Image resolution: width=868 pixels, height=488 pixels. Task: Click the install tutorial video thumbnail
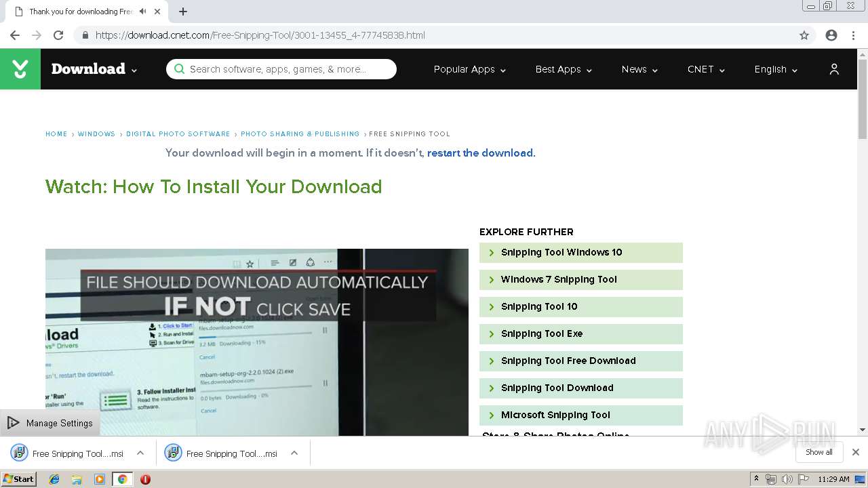pyautogui.click(x=257, y=342)
